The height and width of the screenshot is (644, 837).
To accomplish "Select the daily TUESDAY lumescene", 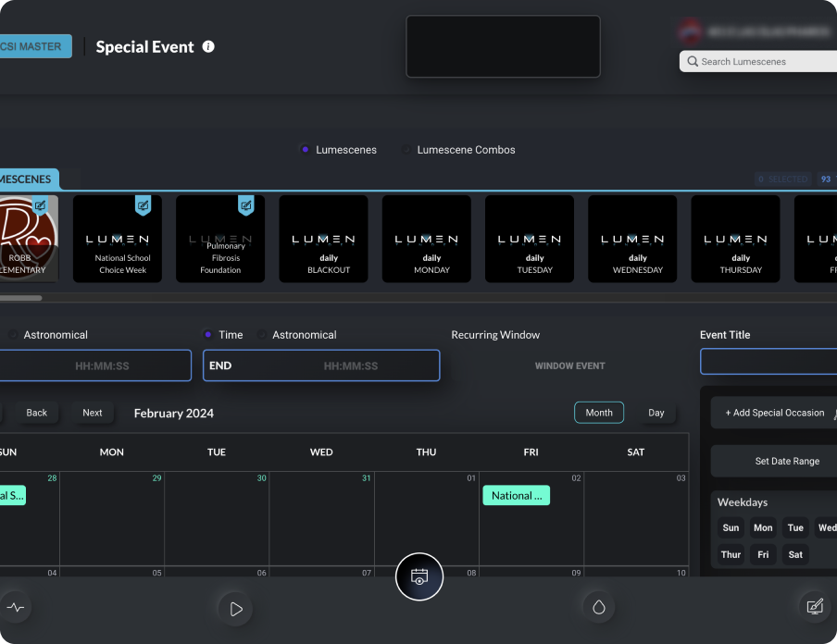I will point(530,239).
